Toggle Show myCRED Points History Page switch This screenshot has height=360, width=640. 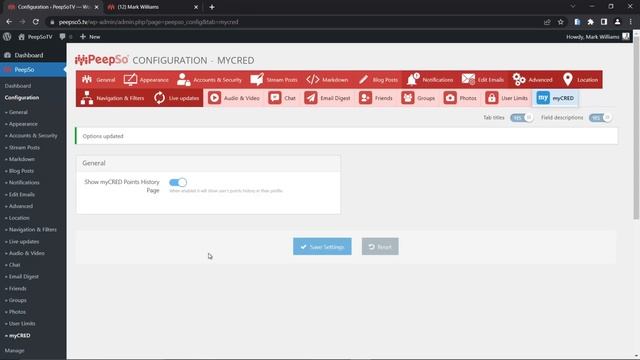click(x=178, y=182)
